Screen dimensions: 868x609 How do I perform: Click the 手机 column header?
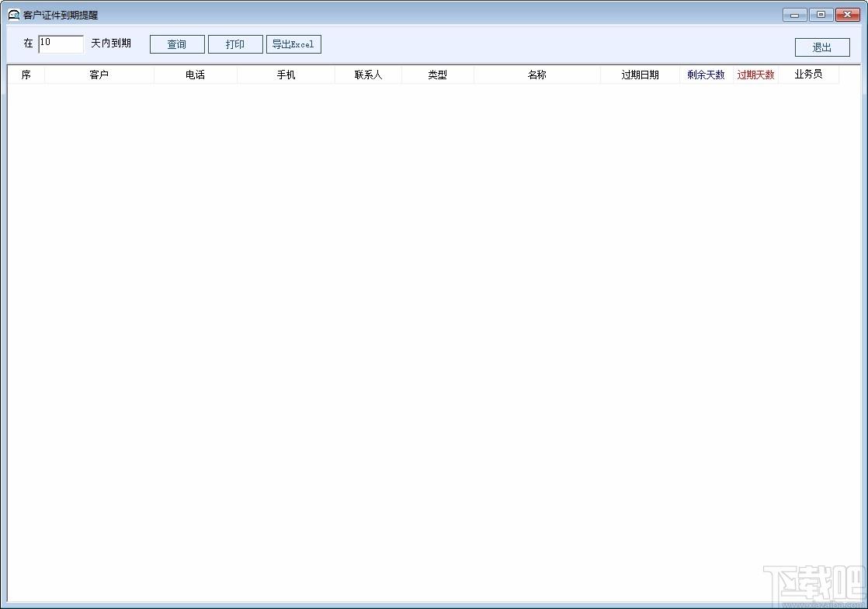tap(286, 75)
